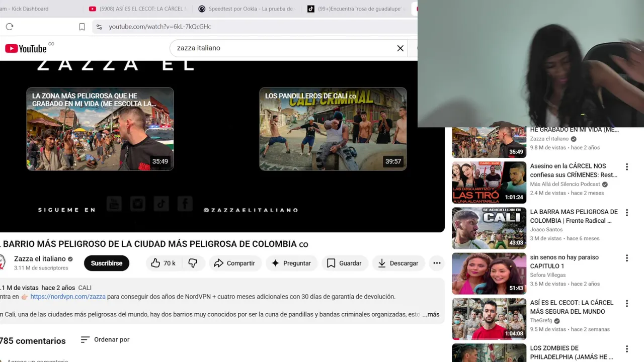Open more actions (three dots) beside Descargar
This screenshot has width=644, height=362.
437,263
